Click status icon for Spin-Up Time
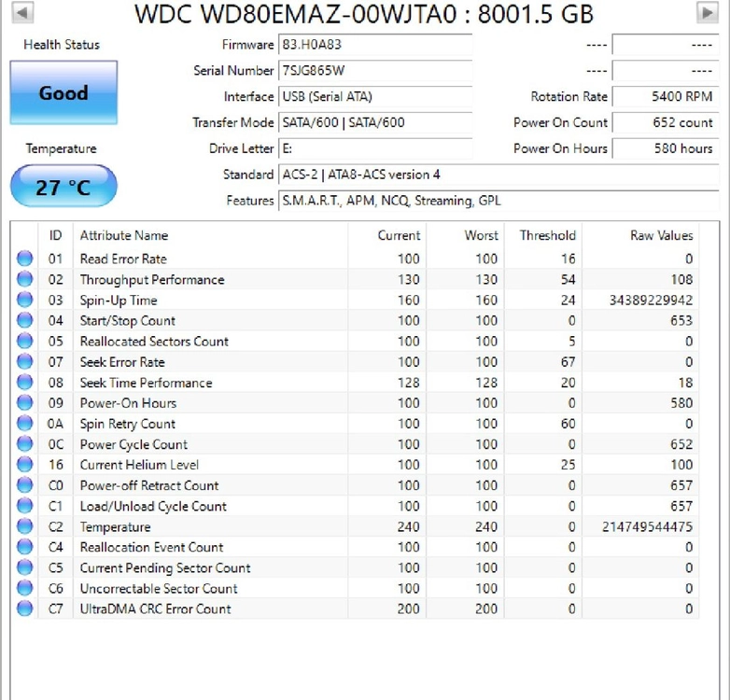Viewport: 730px width, 700px height. [x=24, y=300]
